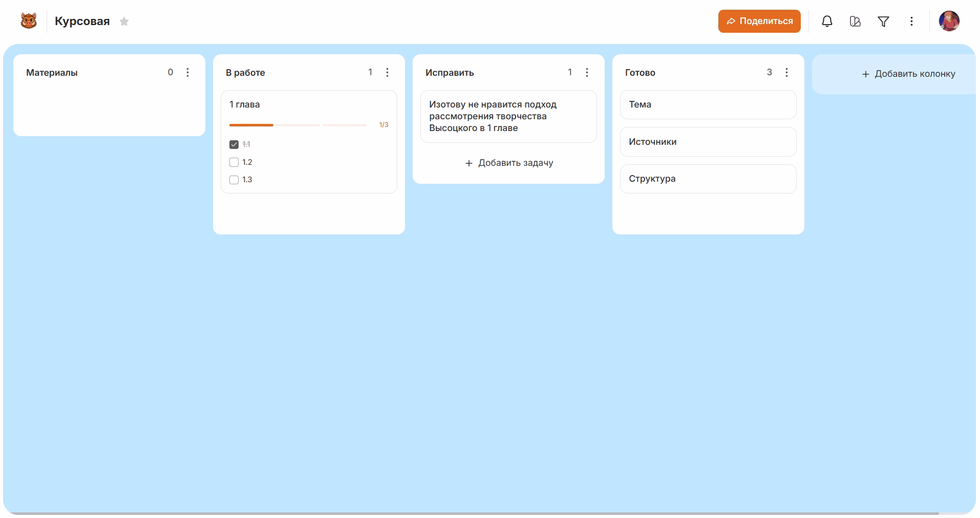Open the filter funnel icon
Image resolution: width=980 pixels, height=518 pixels.
point(883,21)
